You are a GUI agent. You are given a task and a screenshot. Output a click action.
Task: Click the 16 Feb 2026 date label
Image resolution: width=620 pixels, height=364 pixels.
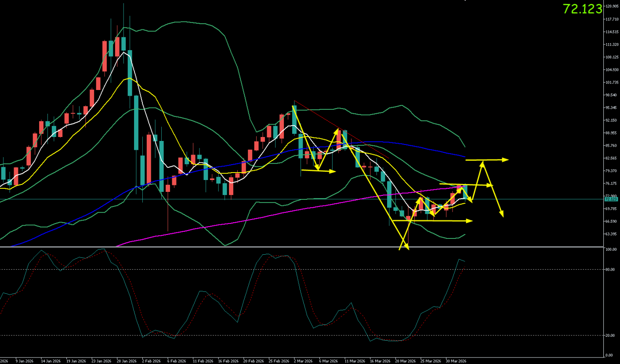pos(228,361)
